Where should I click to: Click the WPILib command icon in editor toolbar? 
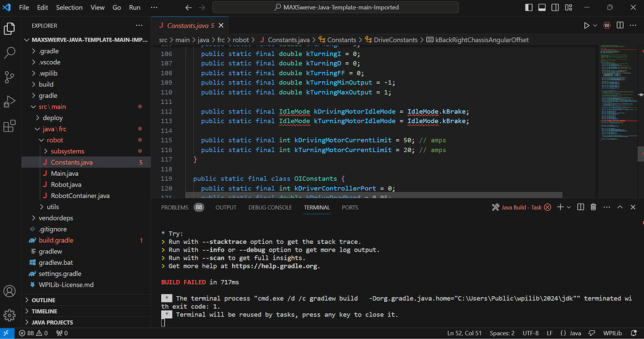pyautogui.click(x=607, y=25)
